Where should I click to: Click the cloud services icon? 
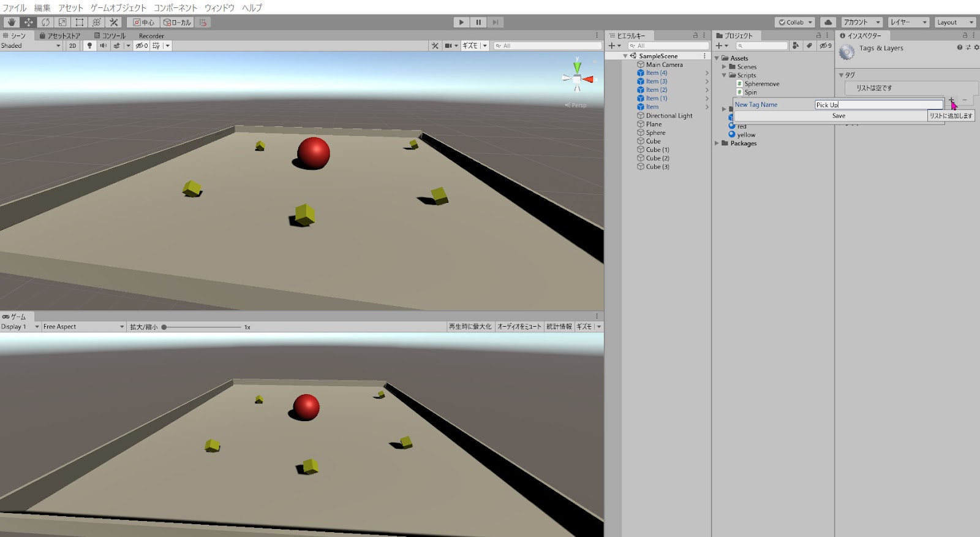(828, 22)
